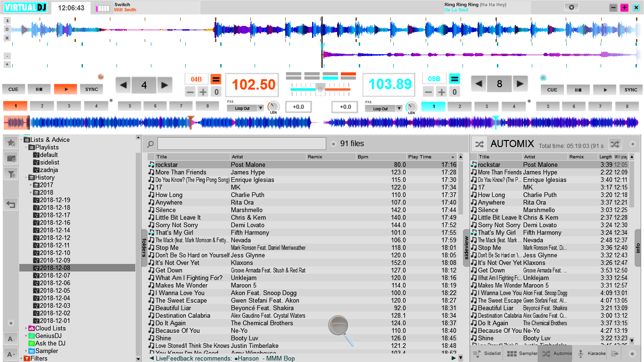Click the right deck CUE button
644x362 pixels.
(x=552, y=90)
